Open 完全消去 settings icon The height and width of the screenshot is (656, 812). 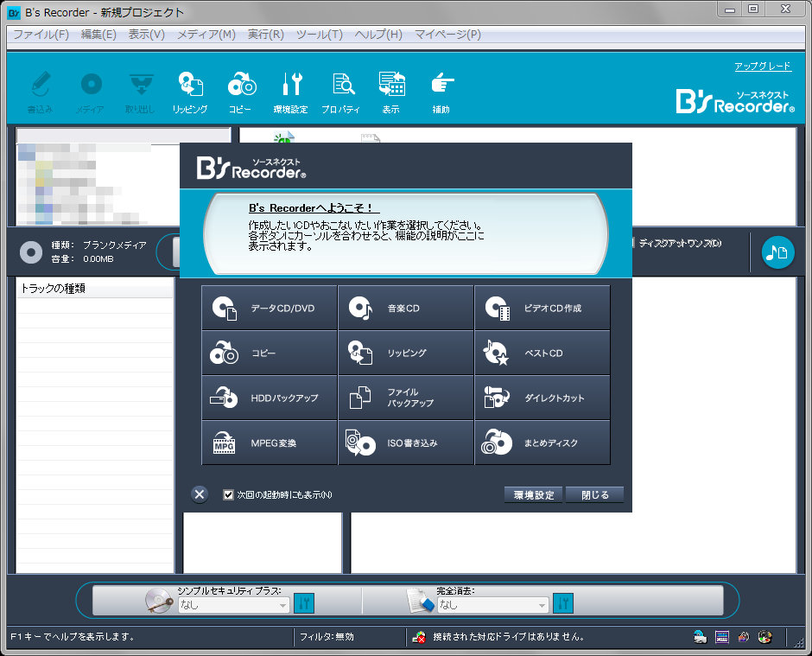click(563, 603)
